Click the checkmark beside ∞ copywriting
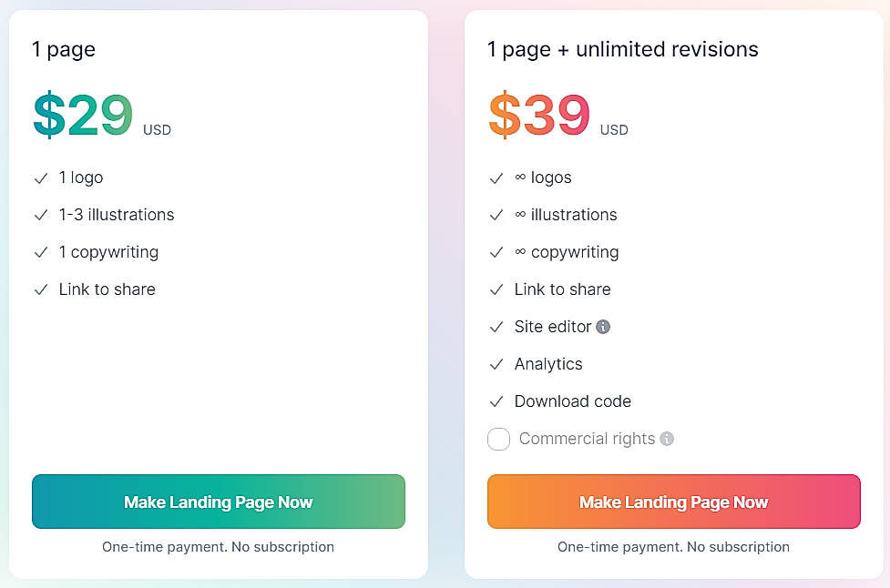Screen dimensions: 890x588 (496, 252)
